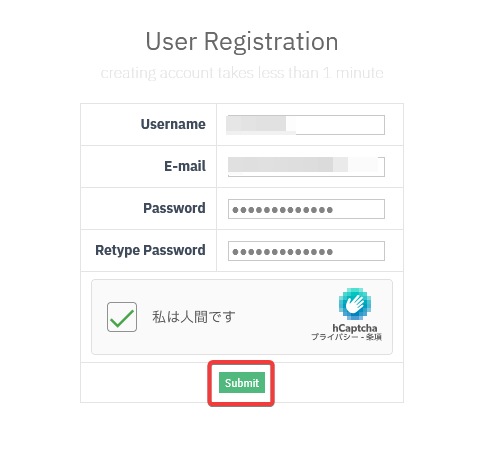Click the green Submit button
This screenshot has height=450, width=489.
pos(242,383)
